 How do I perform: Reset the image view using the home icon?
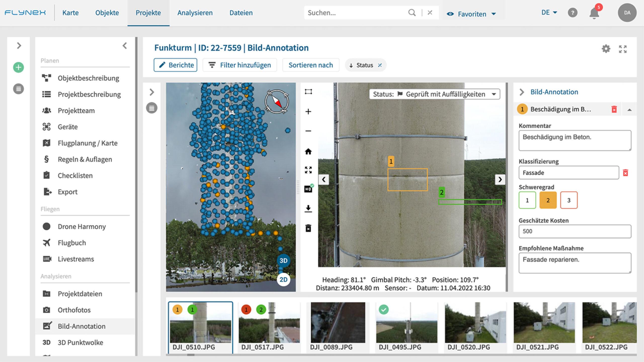(308, 152)
